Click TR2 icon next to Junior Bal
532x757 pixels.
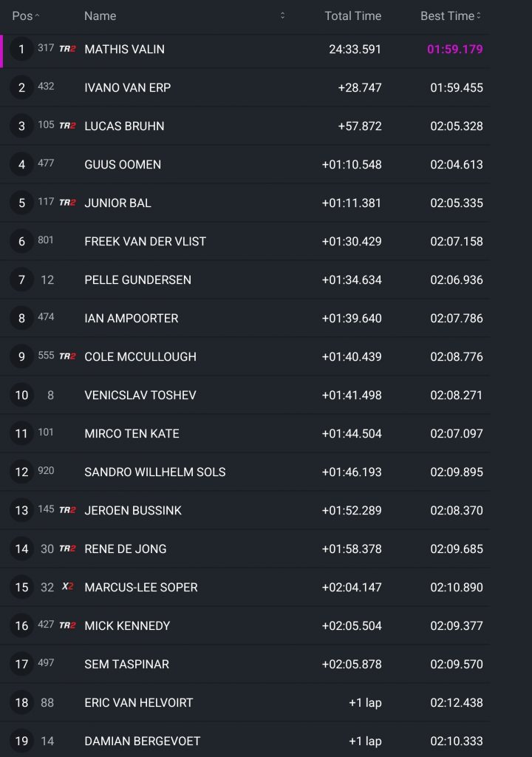coord(67,203)
